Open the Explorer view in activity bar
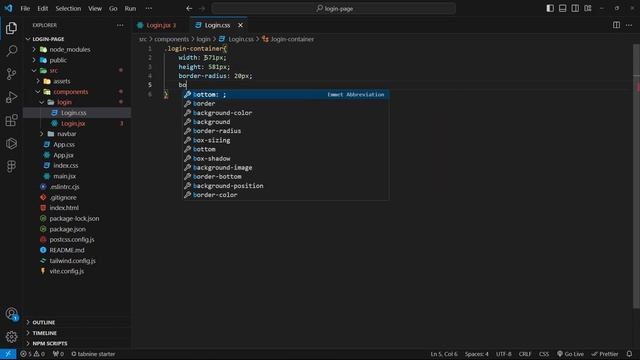Screen dimensions: 640x360 pyautogui.click(x=11, y=28)
